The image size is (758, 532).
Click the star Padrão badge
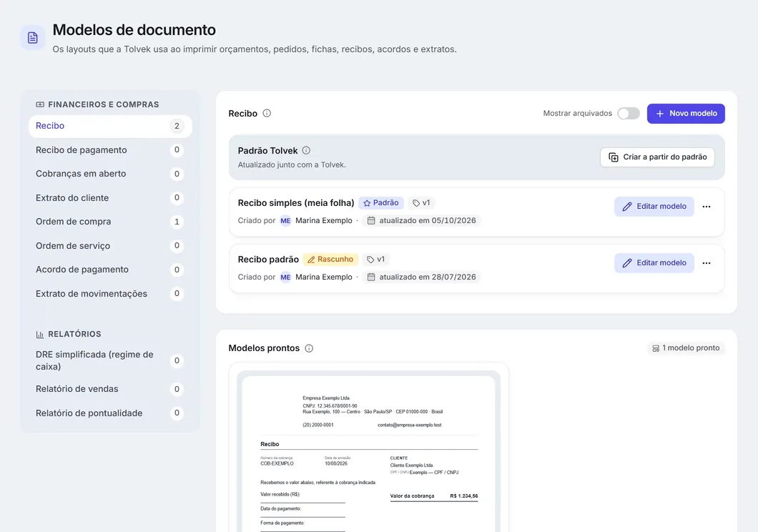(x=381, y=203)
